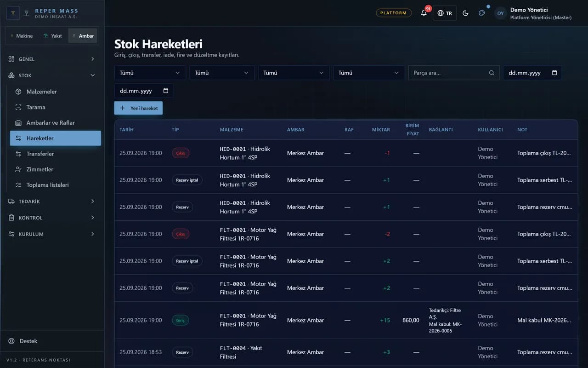Open calendar picker on second date field

[166, 91]
